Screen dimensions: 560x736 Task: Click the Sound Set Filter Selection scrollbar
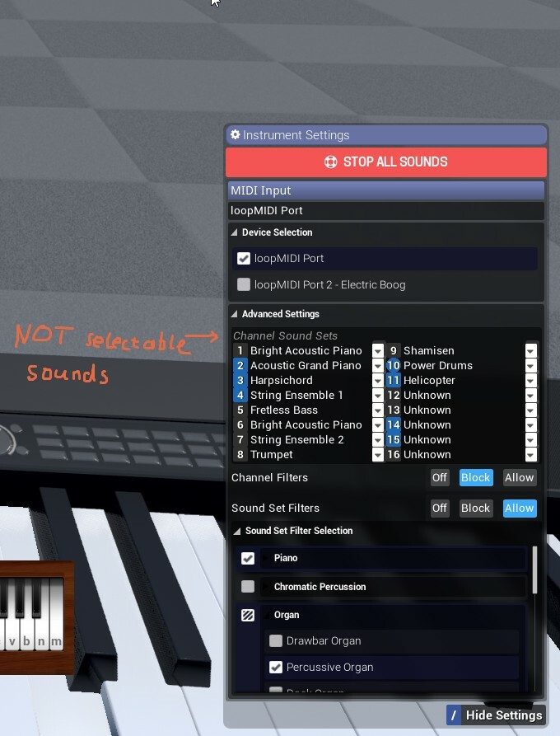coord(535,569)
